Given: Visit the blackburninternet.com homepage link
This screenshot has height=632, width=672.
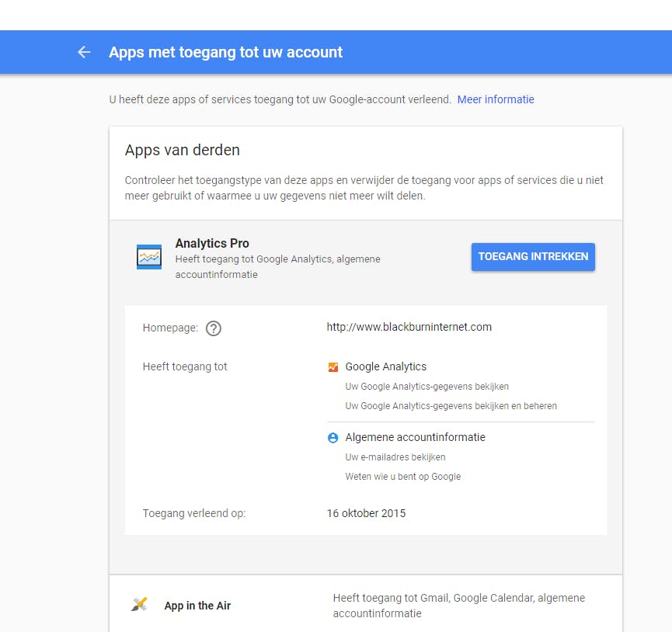Looking at the screenshot, I should [409, 327].
